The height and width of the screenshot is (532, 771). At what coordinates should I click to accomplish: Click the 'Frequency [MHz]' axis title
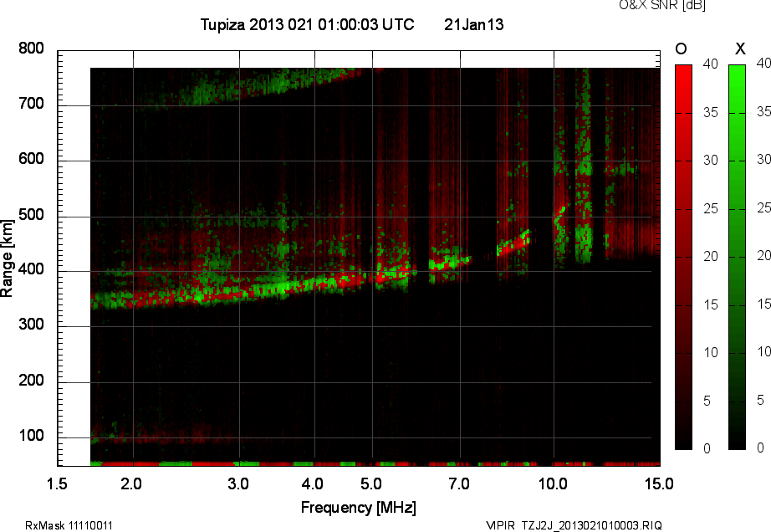tap(359, 507)
